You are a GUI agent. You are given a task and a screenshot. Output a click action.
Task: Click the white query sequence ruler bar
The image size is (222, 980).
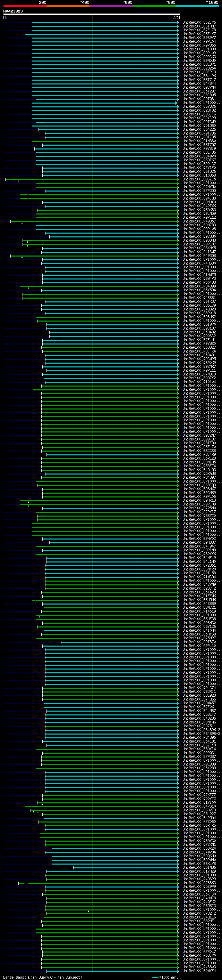(x=91, y=14)
